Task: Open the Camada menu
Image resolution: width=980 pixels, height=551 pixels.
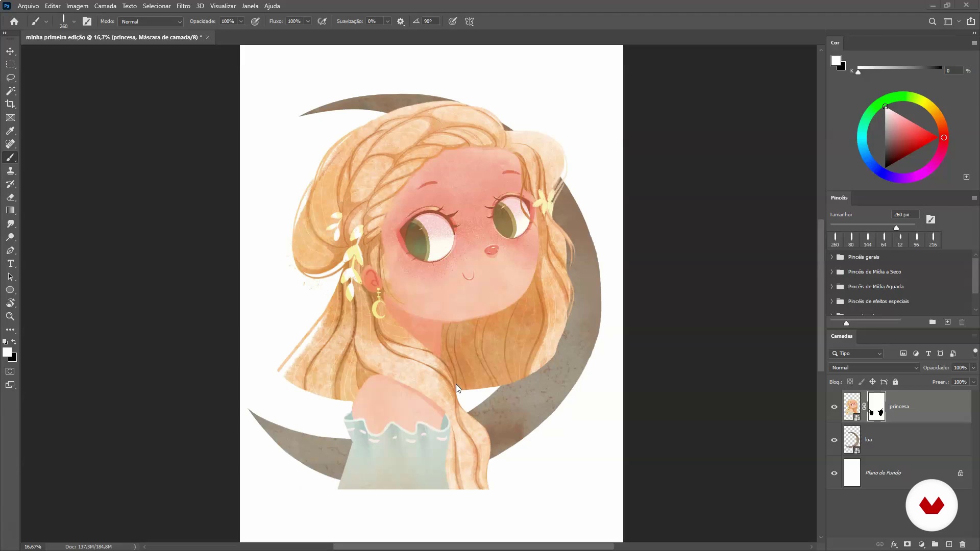Action: [105, 6]
